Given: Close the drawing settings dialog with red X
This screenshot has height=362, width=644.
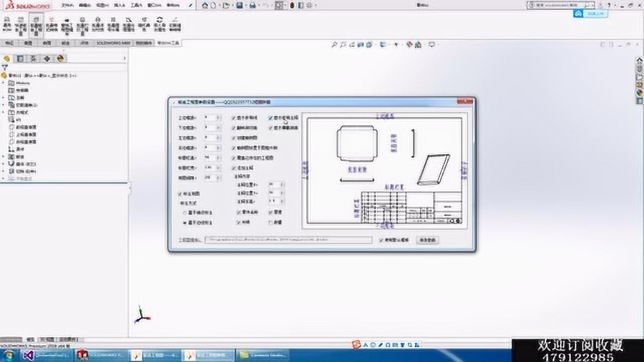Looking at the screenshot, I should [465, 102].
